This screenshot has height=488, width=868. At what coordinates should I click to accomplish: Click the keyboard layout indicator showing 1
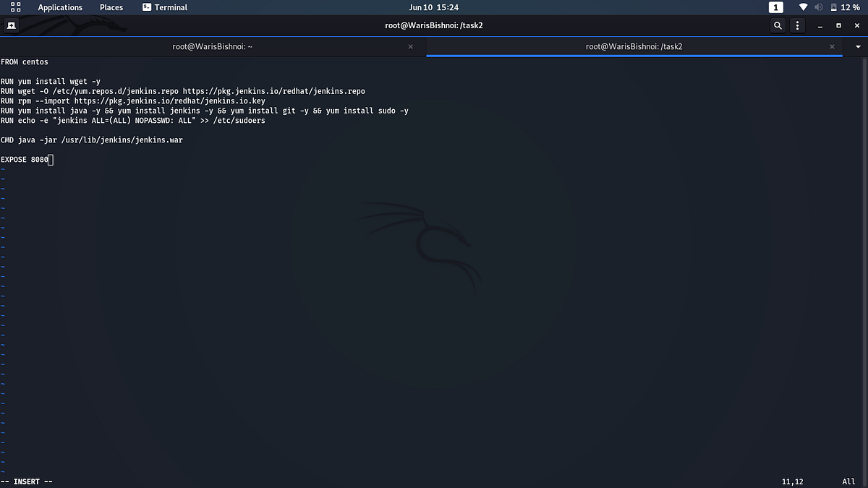pos(775,7)
